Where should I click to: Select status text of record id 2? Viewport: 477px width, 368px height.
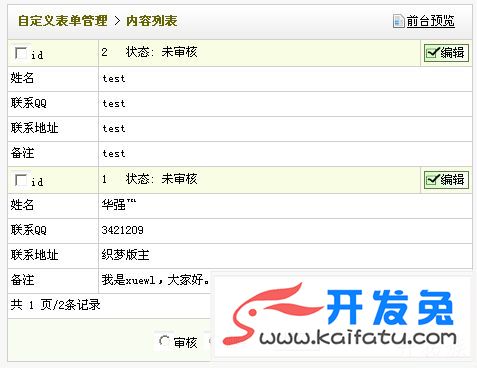click(x=162, y=52)
